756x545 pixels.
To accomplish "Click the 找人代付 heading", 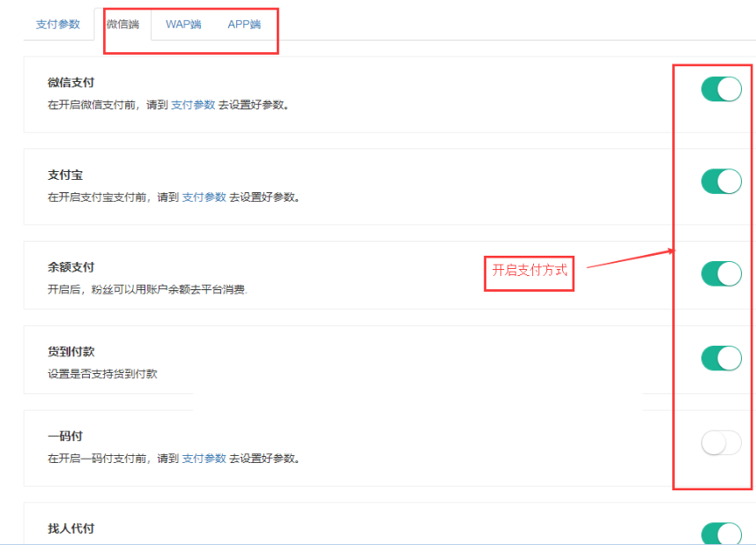I will [70, 528].
